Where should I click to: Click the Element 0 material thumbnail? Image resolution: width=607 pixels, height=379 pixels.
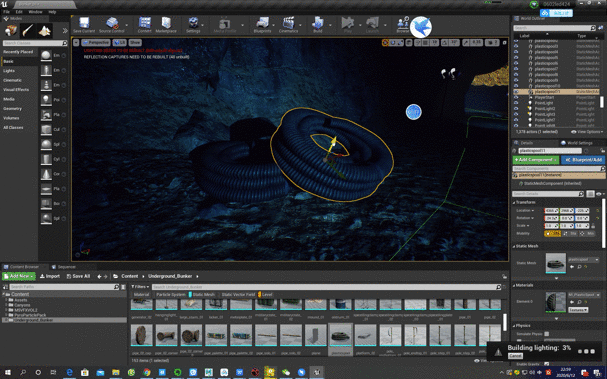coord(556,302)
